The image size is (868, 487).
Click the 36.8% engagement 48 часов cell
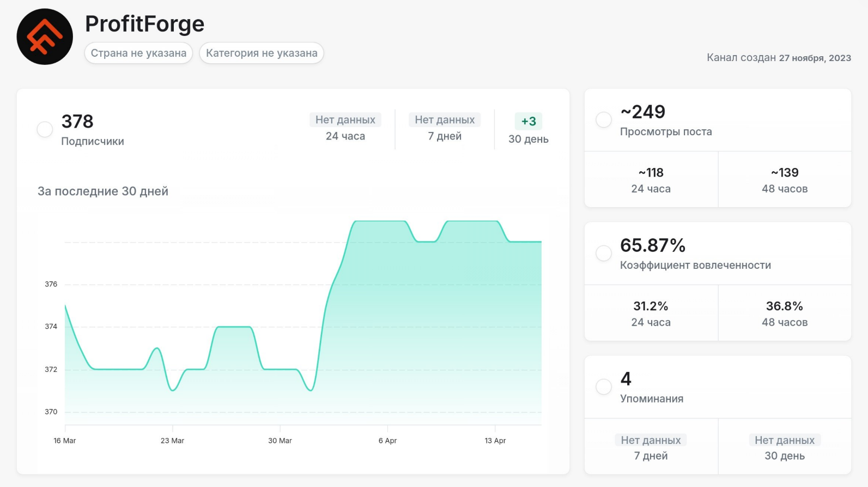click(x=785, y=314)
